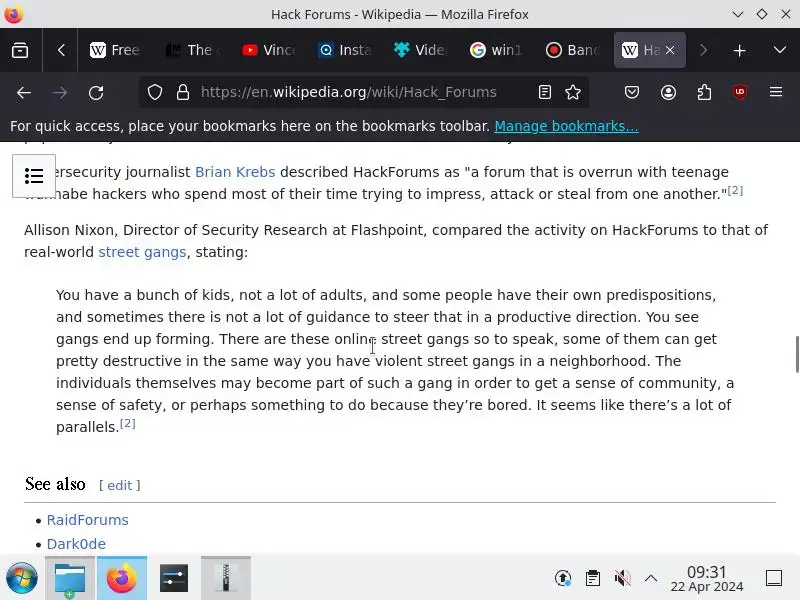
Task: Switch to the Vinc YouTube tab
Action: pos(268,50)
